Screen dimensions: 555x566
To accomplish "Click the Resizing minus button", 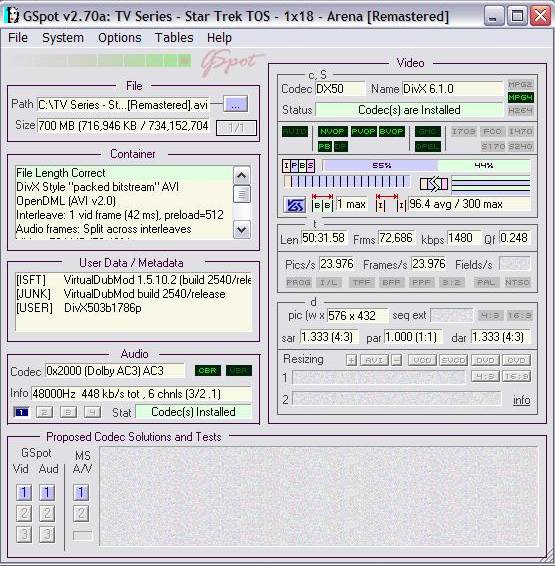I will (x=397, y=360).
